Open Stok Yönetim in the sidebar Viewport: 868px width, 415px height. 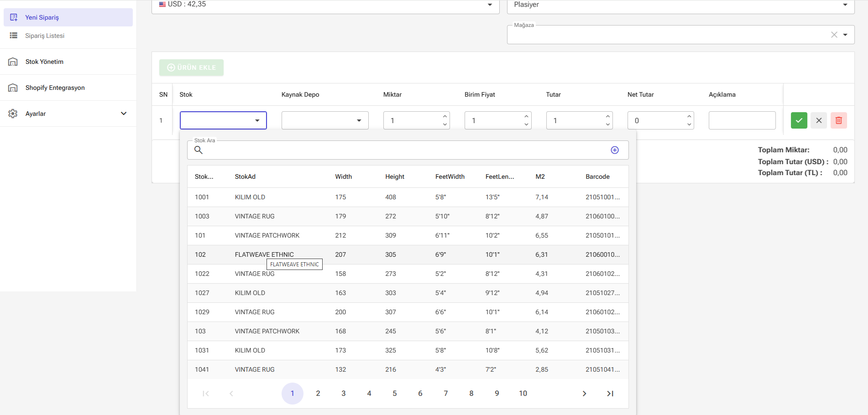click(x=44, y=62)
